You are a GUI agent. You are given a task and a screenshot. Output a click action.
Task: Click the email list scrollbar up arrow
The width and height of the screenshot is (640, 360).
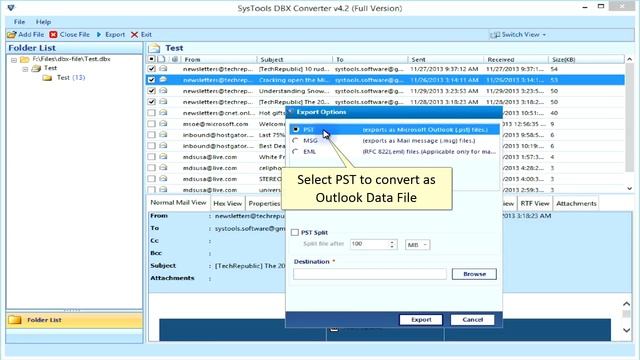point(629,60)
